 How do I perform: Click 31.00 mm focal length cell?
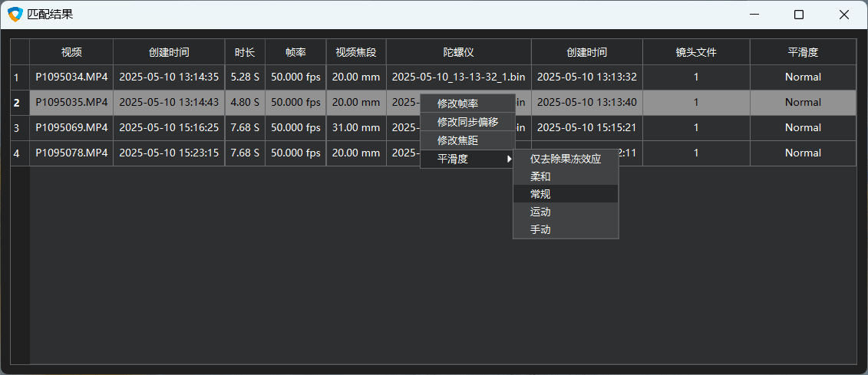point(356,127)
